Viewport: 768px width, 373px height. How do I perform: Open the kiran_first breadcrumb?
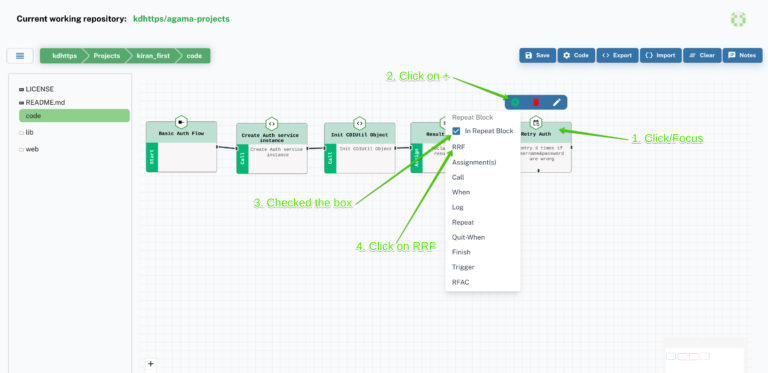pyautogui.click(x=152, y=56)
